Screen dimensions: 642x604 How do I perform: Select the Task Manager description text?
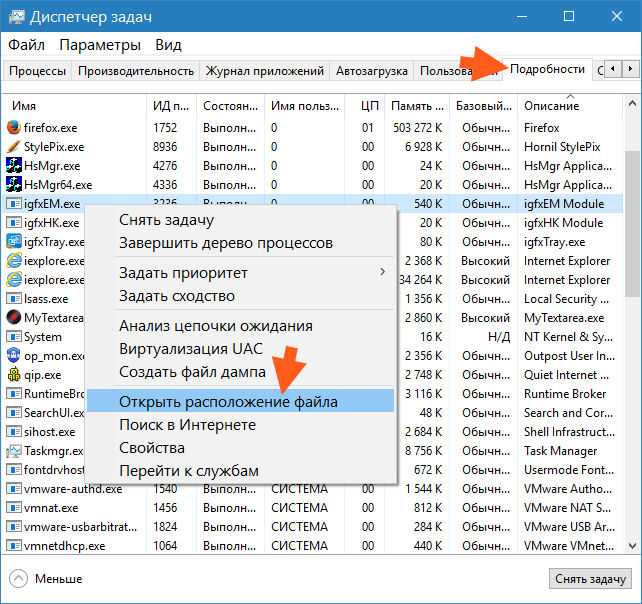561,451
